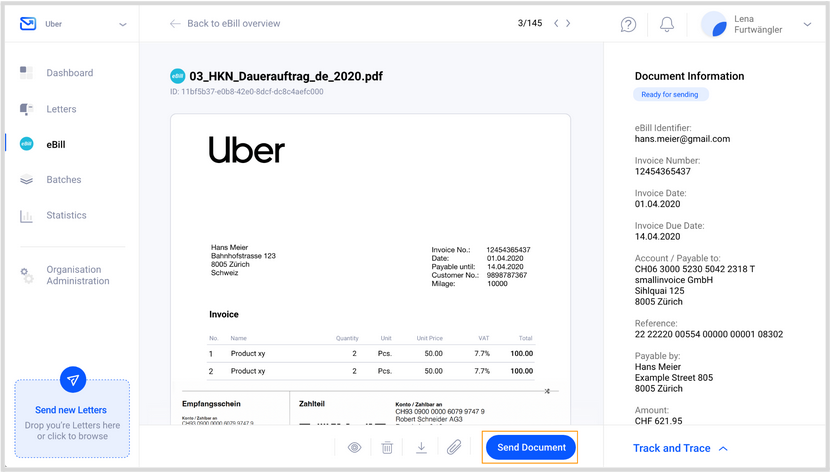Open Letters in the sidebar
Viewport: 832px width, 475px height.
pos(61,109)
